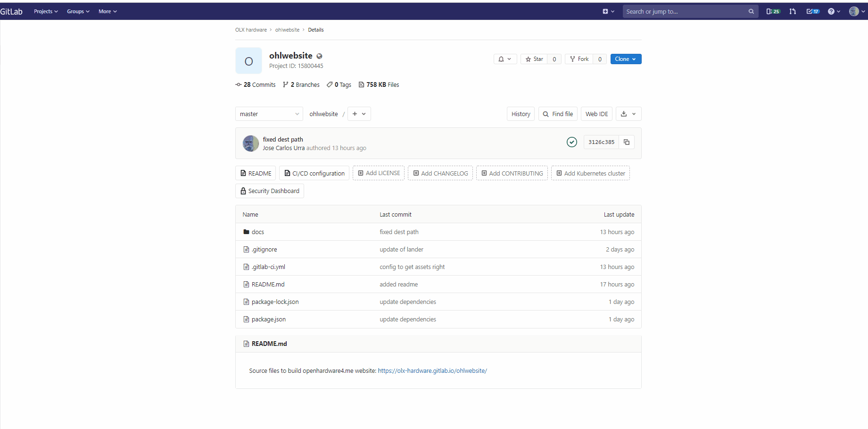Focus the Search or jump to field
This screenshot has height=429, width=868.
(690, 11)
